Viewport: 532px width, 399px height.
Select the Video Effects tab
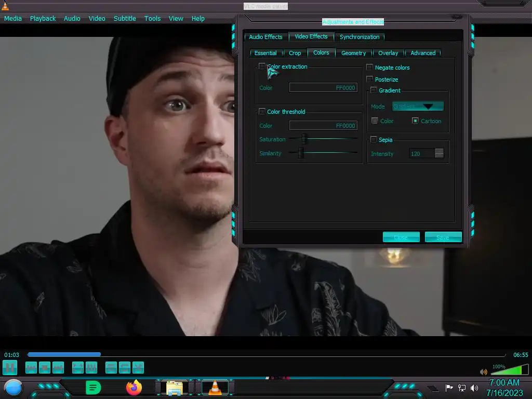311,36
